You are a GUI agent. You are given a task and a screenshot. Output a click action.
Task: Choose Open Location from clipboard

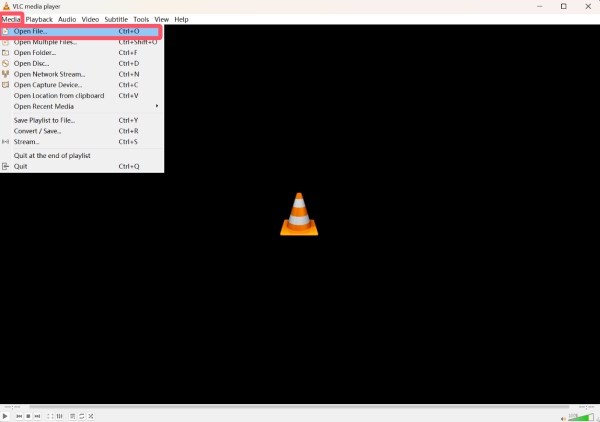click(x=82, y=96)
